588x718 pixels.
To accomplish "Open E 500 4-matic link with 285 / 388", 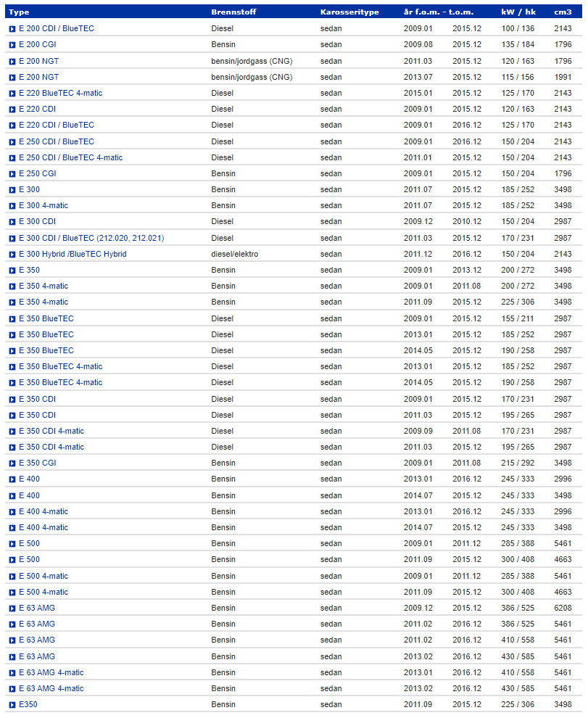I will [x=44, y=576].
